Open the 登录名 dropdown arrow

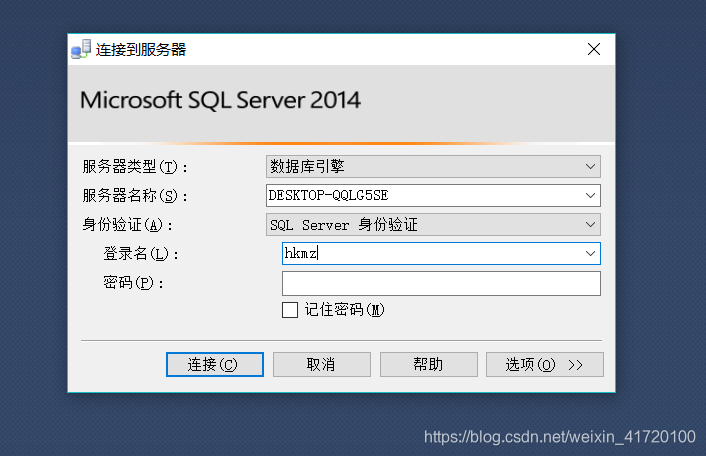(590, 253)
